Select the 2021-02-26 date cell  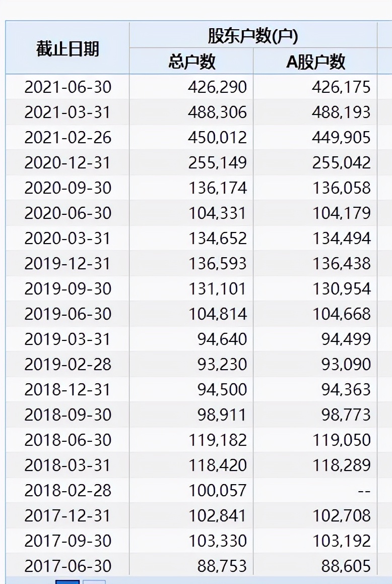68,137
